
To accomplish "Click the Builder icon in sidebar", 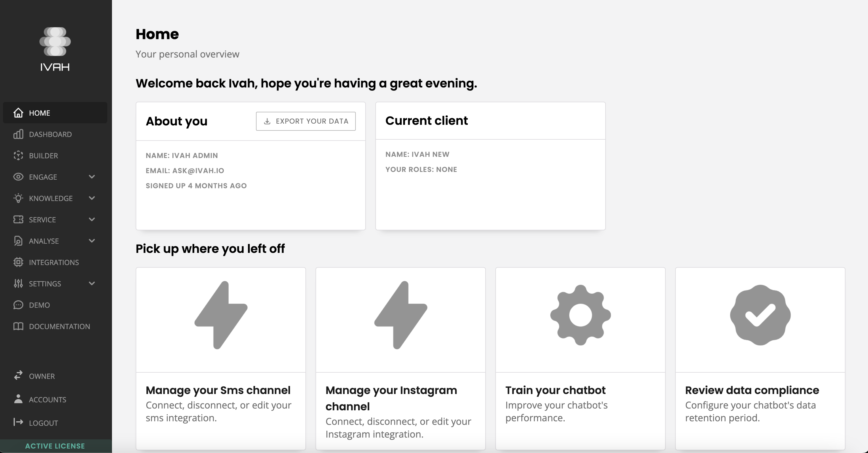I will tap(18, 156).
